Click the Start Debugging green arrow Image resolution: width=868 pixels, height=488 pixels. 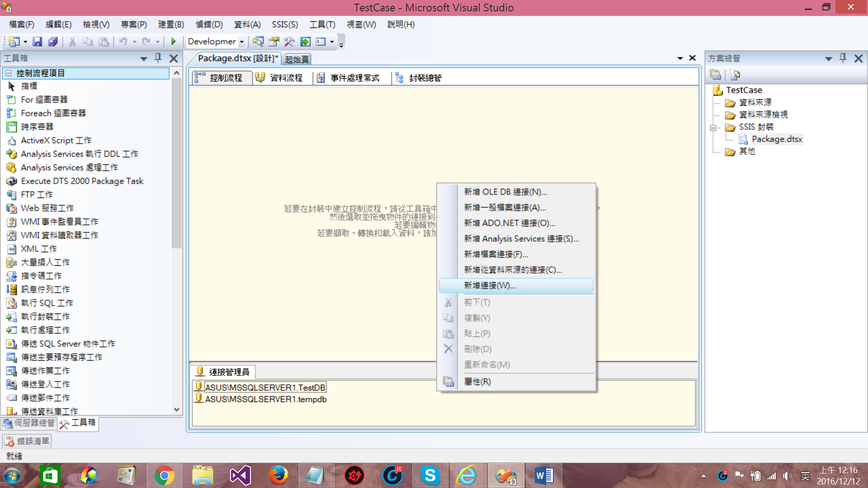pyautogui.click(x=173, y=42)
